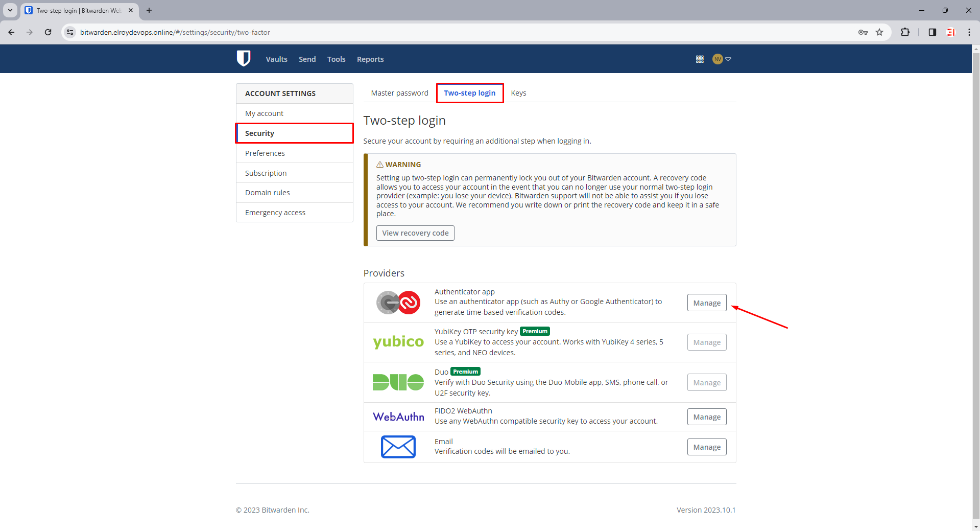
Task: Click the WebAuthn logo
Action: [x=398, y=417]
